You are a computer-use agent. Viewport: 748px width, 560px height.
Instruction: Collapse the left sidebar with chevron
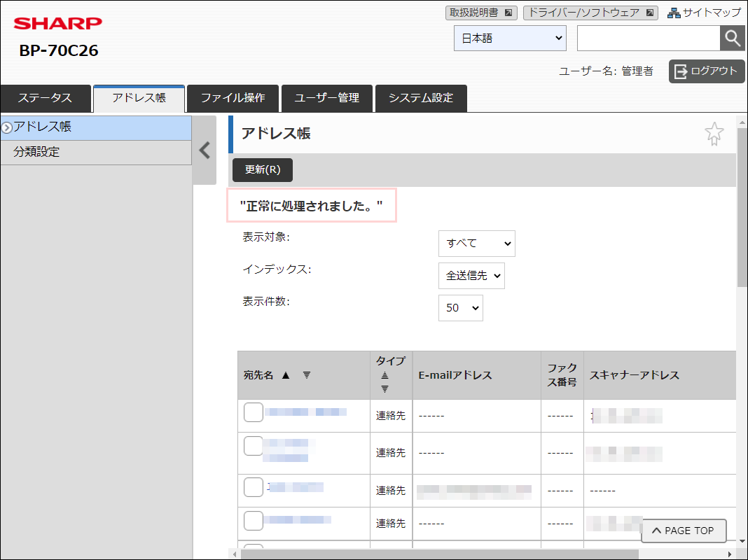205,150
